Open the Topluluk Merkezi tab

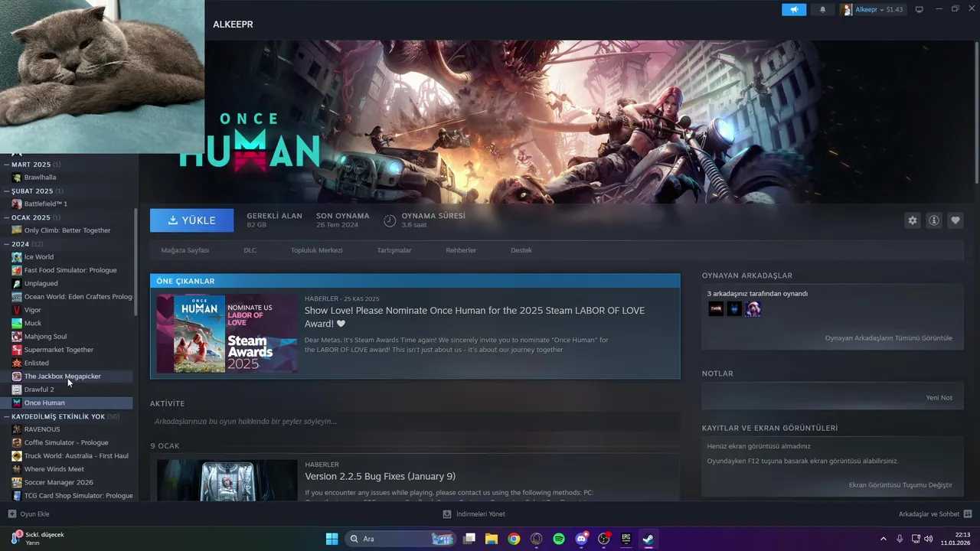click(316, 250)
